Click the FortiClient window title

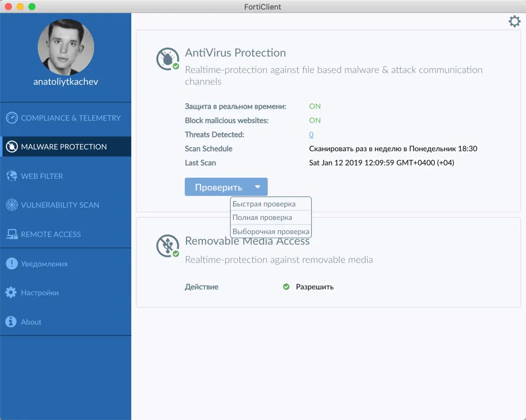[x=262, y=6]
